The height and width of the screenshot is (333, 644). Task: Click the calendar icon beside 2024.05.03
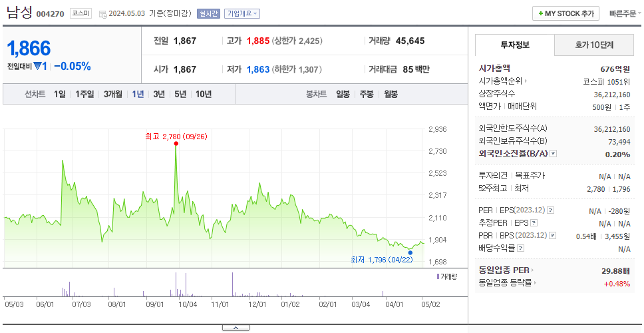102,14
